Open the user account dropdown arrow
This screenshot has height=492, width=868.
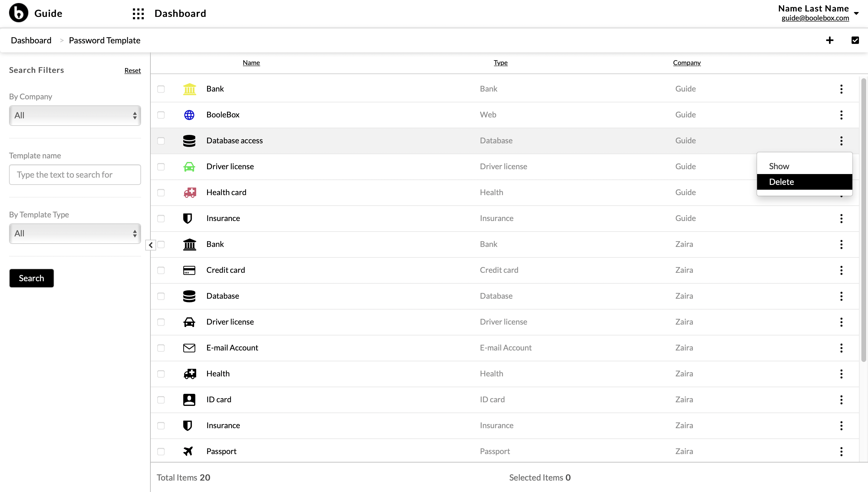click(x=856, y=14)
